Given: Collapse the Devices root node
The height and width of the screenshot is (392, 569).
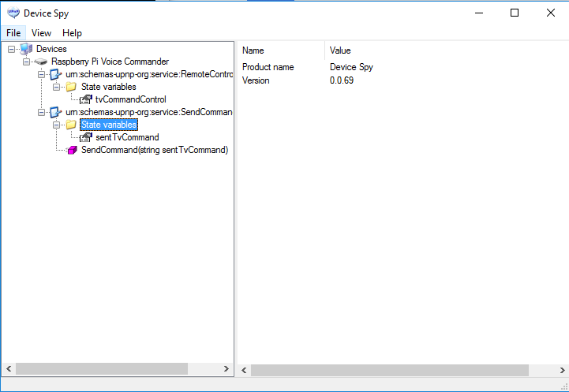Looking at the screenshot, I should (12, 49).
